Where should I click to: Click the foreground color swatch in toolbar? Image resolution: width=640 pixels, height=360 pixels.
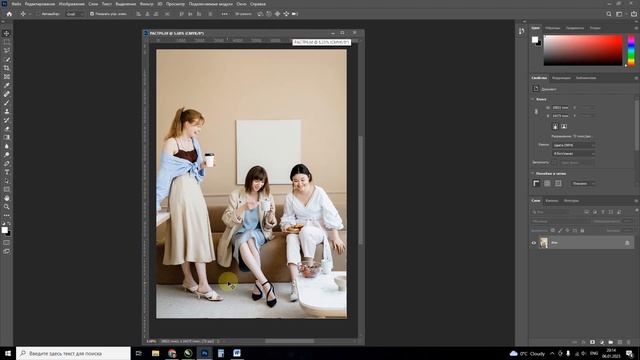pyautogui.click(x=4, y=230)
